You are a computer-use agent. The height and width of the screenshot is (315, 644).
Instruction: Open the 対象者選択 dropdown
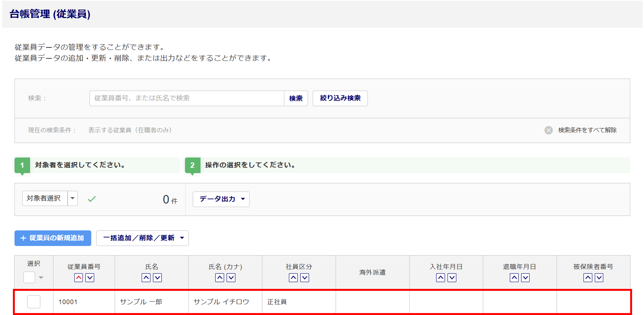(x=72, y=198)
